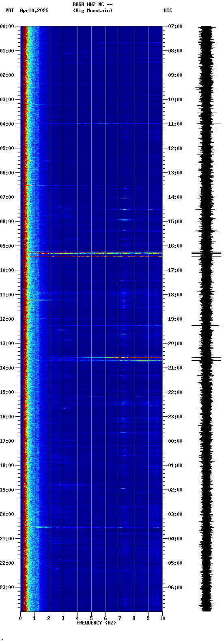Viewport: 224px width, 644px height.
Task: Click the PDT time label '07:00'
Action: tap(7, 197)
